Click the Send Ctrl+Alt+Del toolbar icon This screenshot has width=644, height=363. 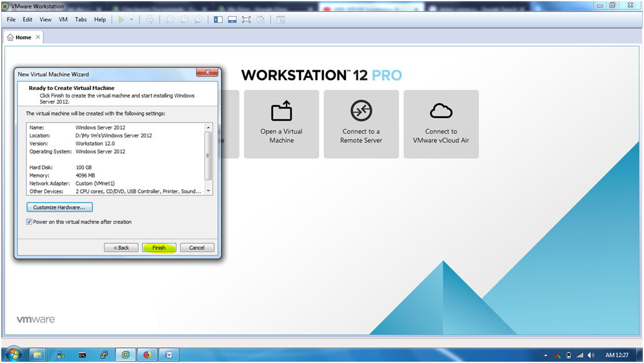[x=150, y=19]
